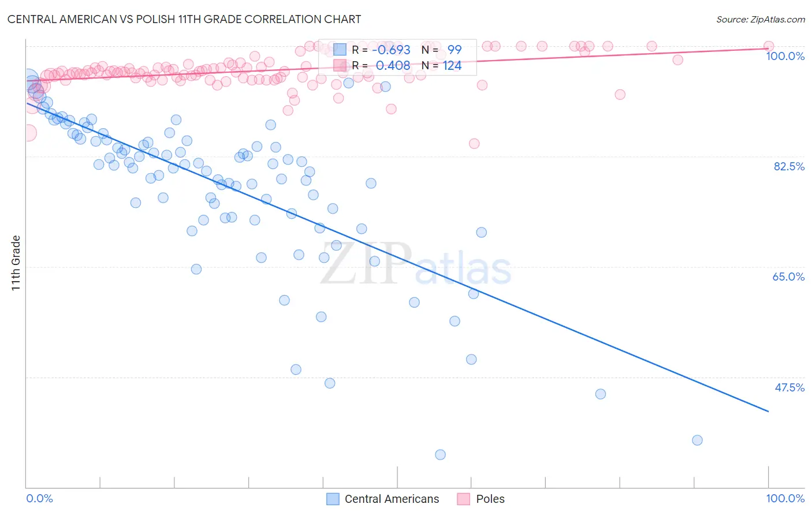The height and width of the screenshot is (515, 812).
Task: Click the 100.0% x-axis label
Action: 785,498
